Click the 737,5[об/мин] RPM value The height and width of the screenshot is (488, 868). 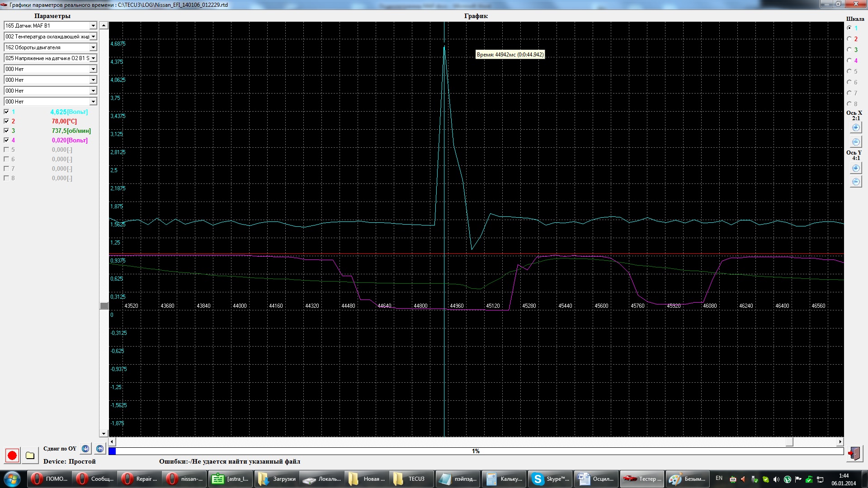pyautogui.click(x=71, y=131)
